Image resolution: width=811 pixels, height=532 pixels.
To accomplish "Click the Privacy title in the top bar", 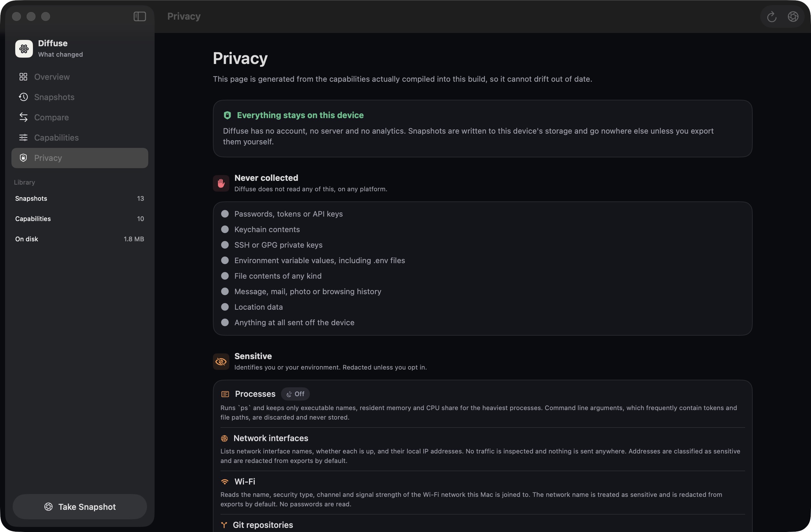I will (x=184, y=16).
